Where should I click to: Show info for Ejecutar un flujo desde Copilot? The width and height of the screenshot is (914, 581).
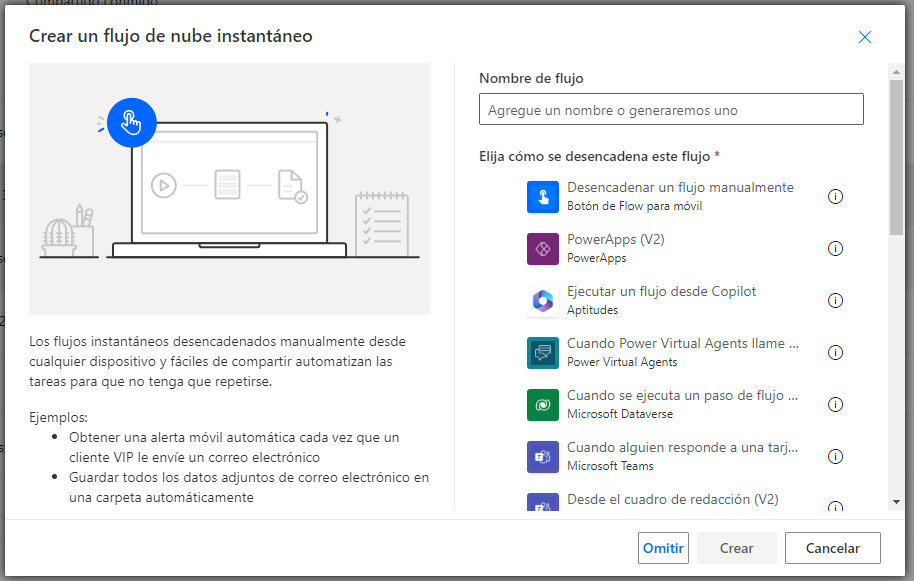[x=835, y=301]
